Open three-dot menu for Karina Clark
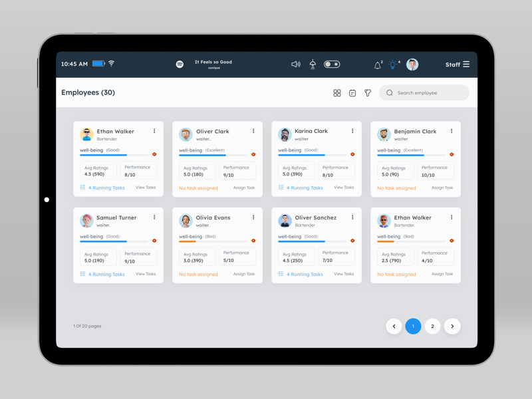Screen dimensions: 532x399 tap(352, 131)
